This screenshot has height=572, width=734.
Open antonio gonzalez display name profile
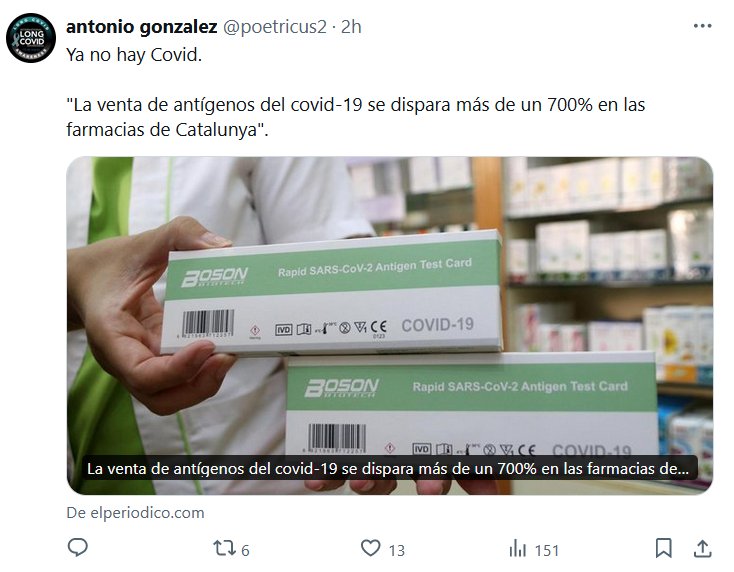(142, 27)
